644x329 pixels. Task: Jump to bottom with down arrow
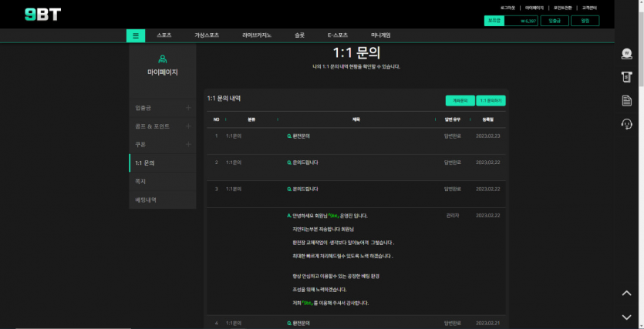tap(626, 317)
